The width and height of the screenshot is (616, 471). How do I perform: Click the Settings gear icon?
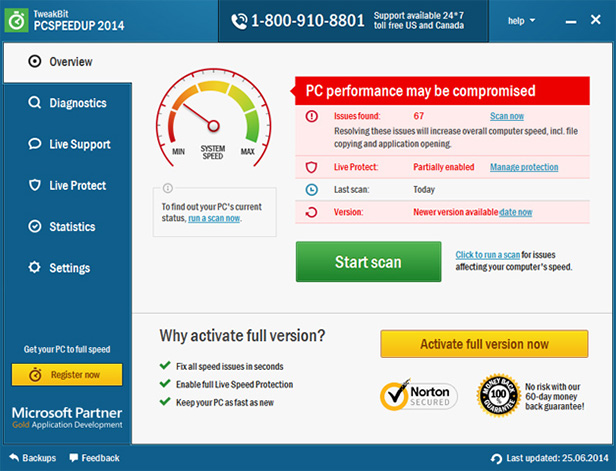click(x=35, y=267)
